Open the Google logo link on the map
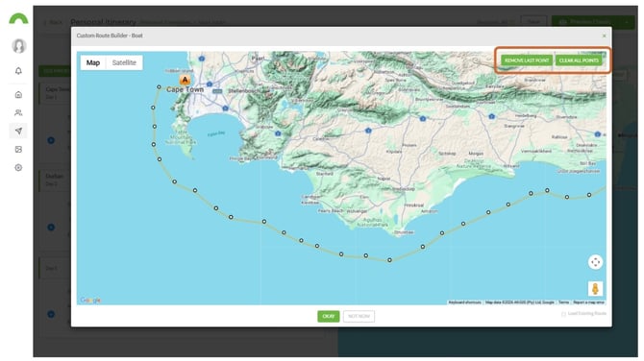This screenshot has height=361, width=644. 90,301
